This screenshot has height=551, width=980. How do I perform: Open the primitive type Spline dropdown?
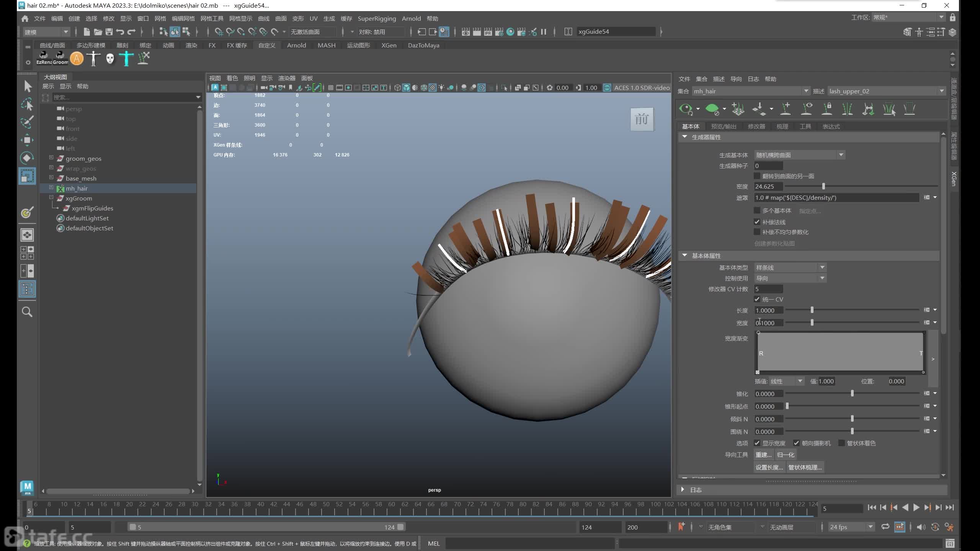click(790, 267)
